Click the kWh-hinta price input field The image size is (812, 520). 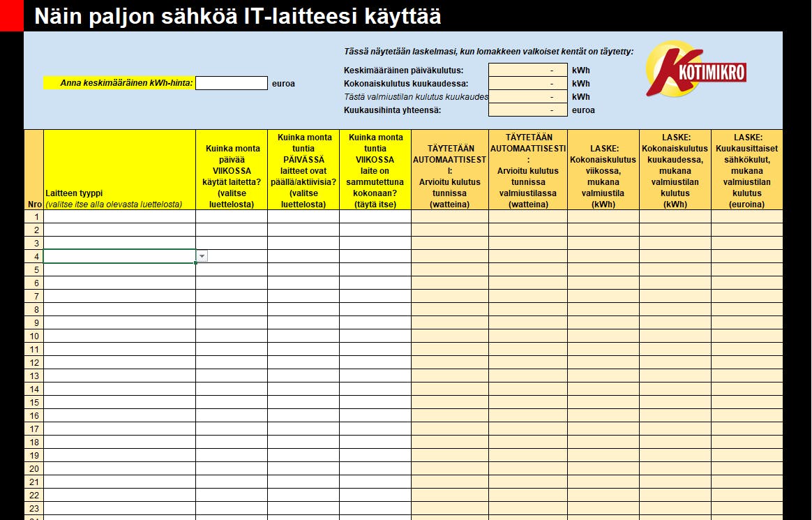point(232,83)
